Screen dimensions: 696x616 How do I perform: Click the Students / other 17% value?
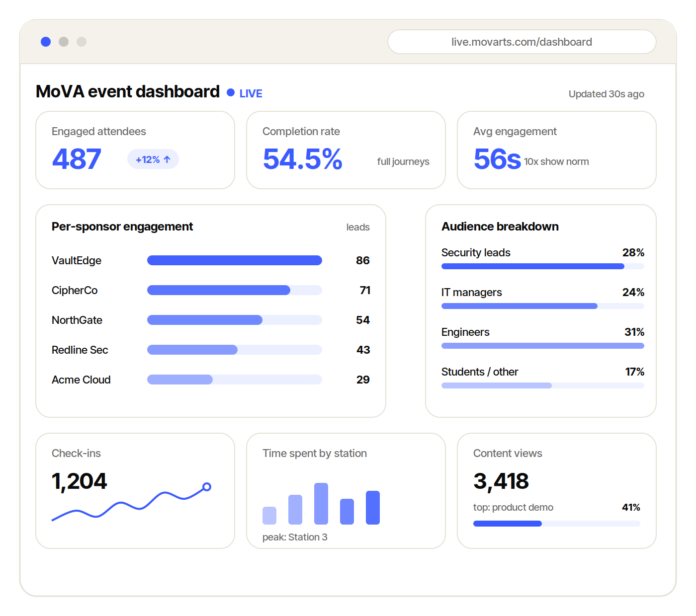635,372
